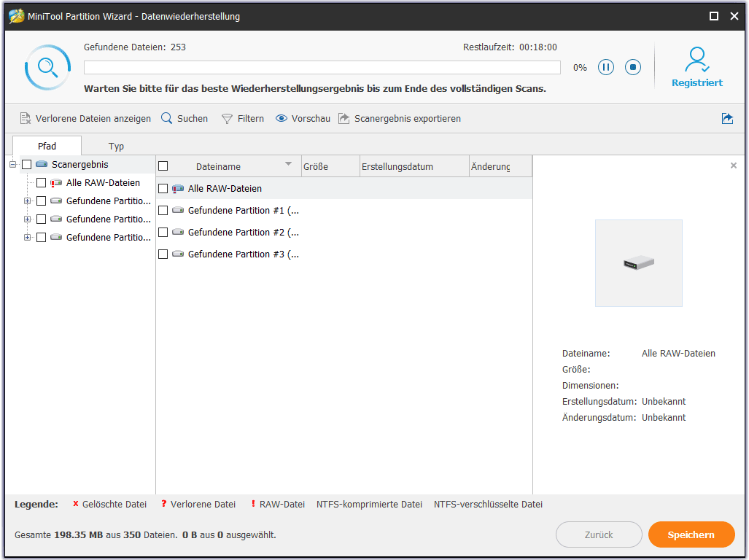Toggle select-all checkbox in list header

pos(163,166)
